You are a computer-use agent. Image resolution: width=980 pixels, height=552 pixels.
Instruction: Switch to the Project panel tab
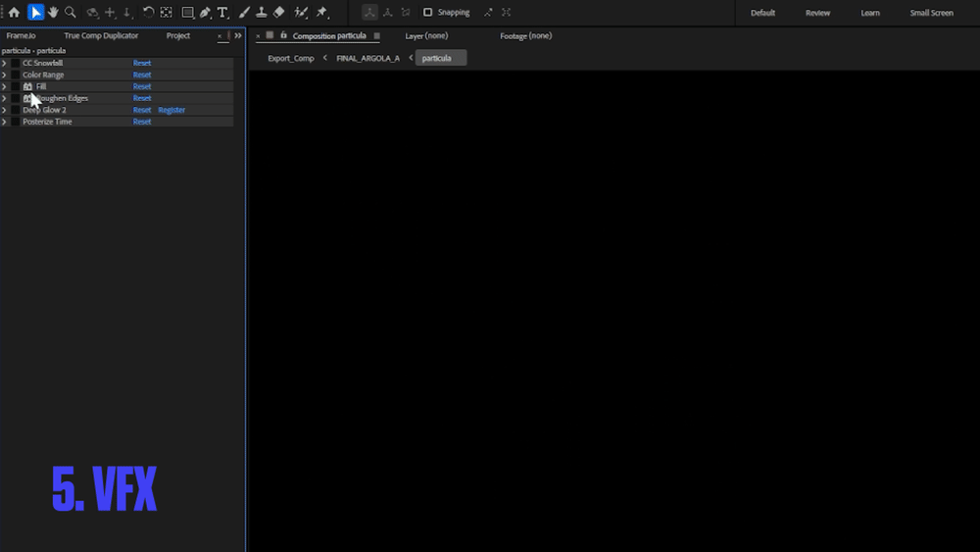pos(178,35)
